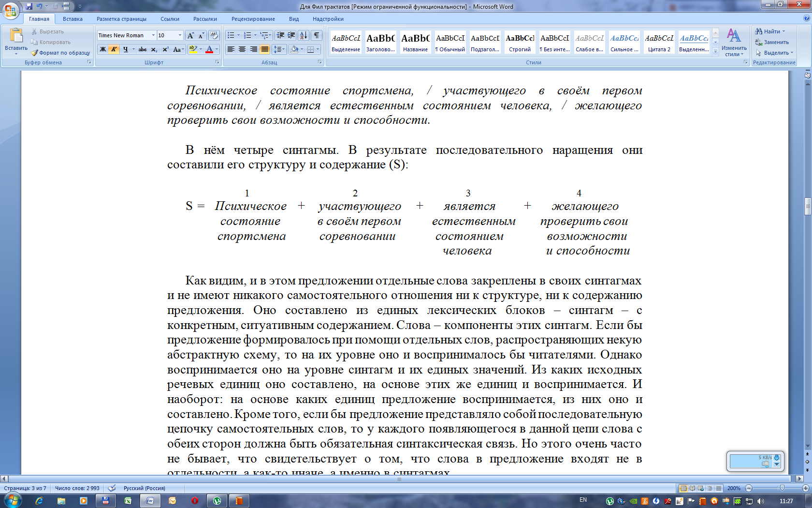Click the Office button
Viewport: 812px width, 508px height.
tap(11, 10)
